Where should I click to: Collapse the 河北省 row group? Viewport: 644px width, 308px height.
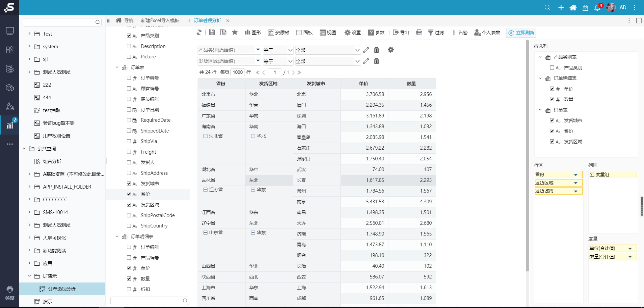point(205,136)
